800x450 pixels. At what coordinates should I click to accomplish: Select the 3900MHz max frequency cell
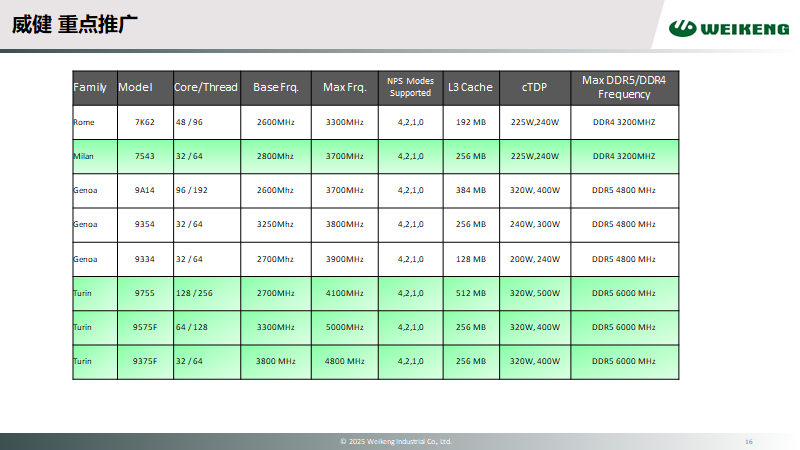[344, 259]
